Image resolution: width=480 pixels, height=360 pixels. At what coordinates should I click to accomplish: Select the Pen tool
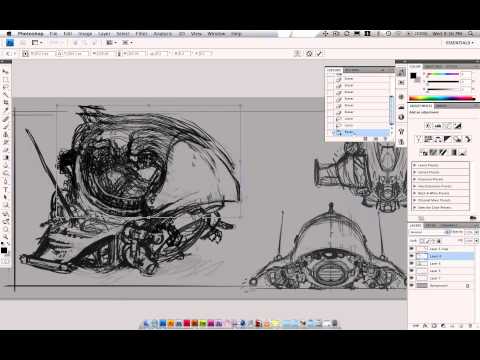pyautogui.click(x=5, y=182)
